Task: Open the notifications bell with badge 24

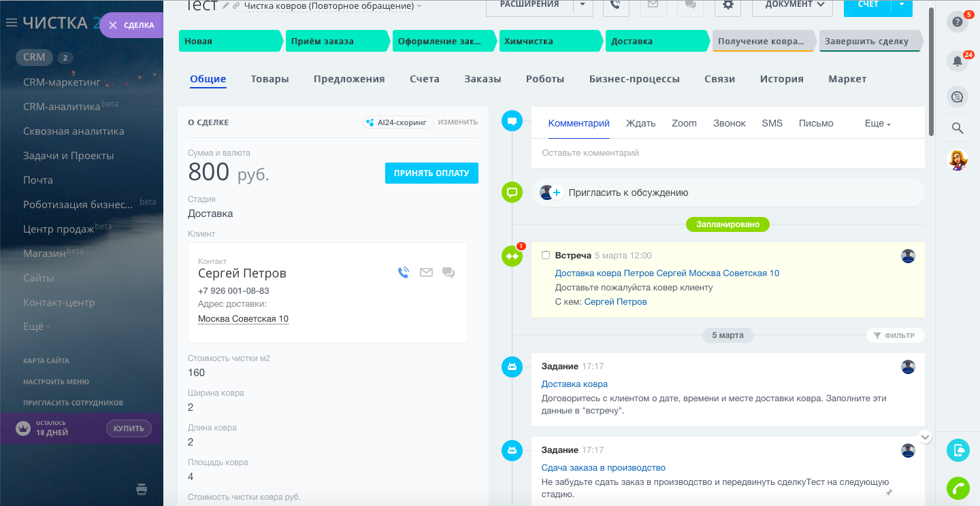Action: [x=958, y=62]
